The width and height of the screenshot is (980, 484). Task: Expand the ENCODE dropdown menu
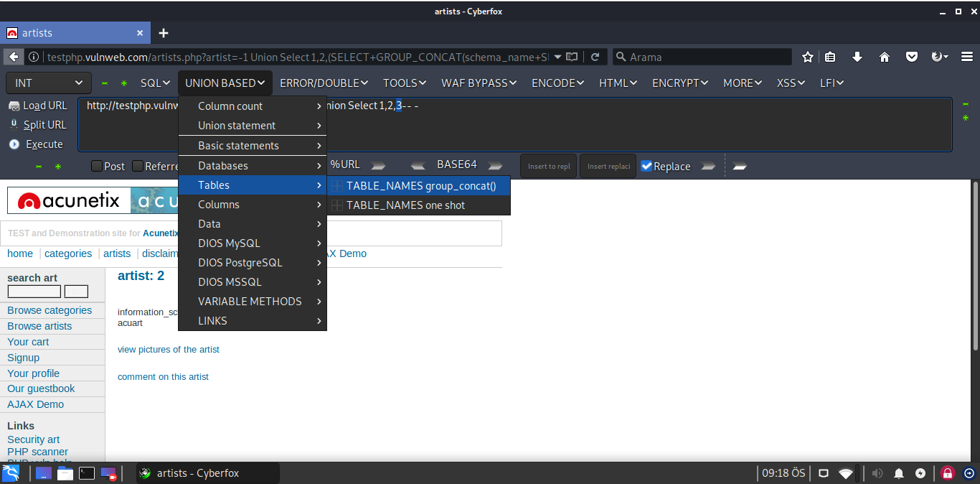tap(557, 83)
